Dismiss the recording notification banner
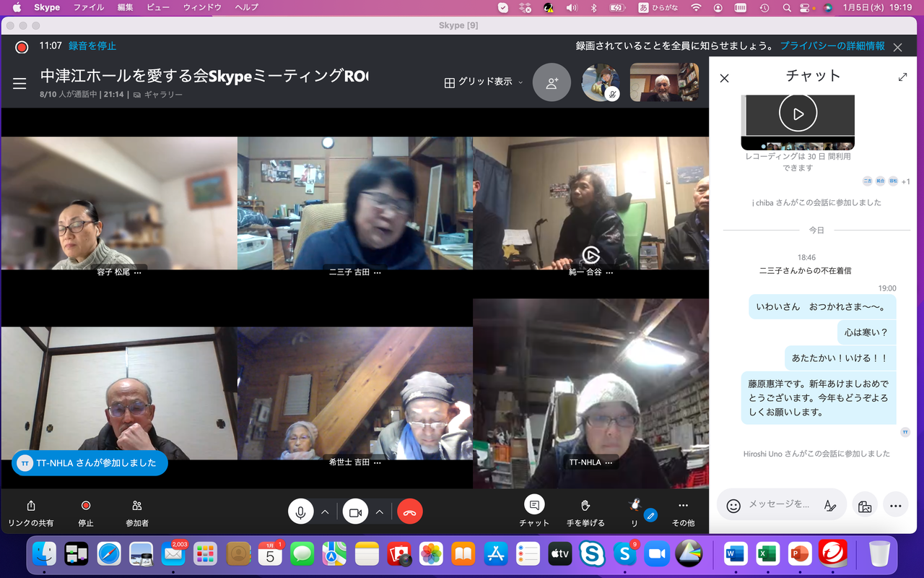924x578 pixels. click(x=897, y=47)
